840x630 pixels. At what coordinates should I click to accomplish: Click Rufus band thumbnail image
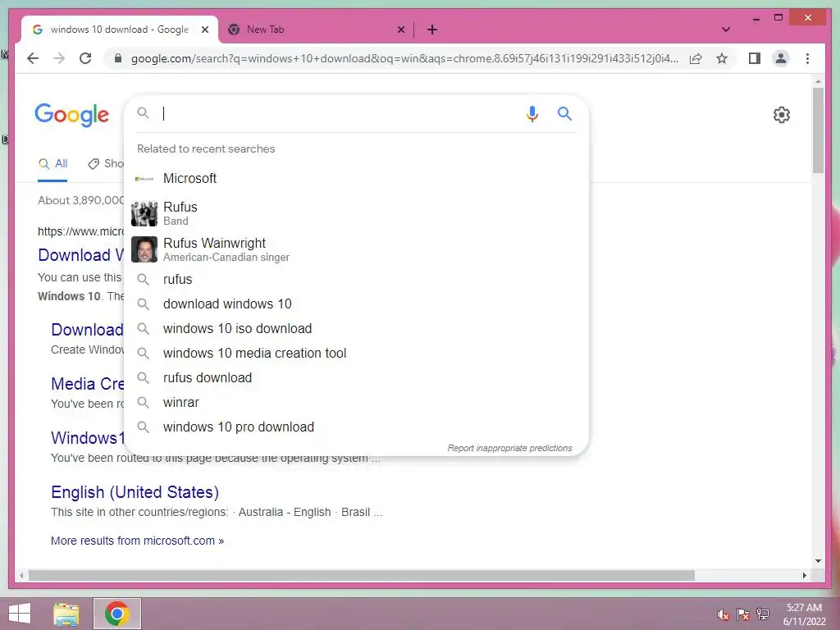point(144,213)
